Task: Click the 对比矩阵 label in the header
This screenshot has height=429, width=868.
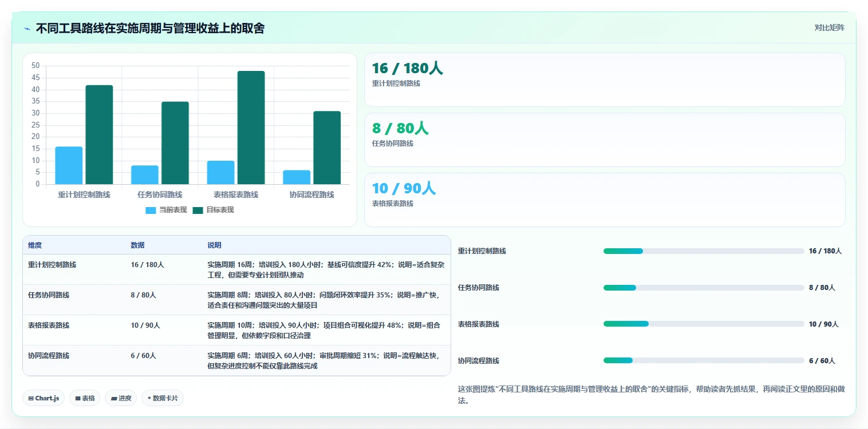Action: pyautogui.click(x=829, y=27)
